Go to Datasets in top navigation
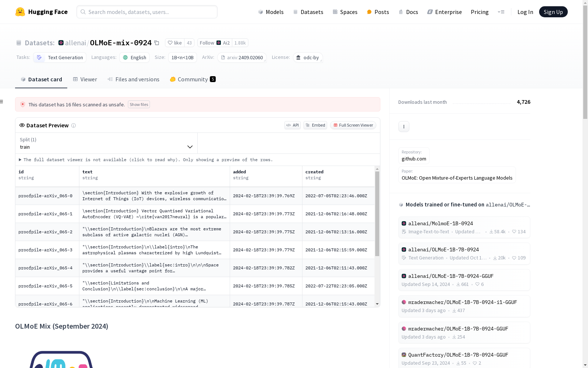Screen dimensions: 588x368 pyautogui.click(x=308, y=12)
